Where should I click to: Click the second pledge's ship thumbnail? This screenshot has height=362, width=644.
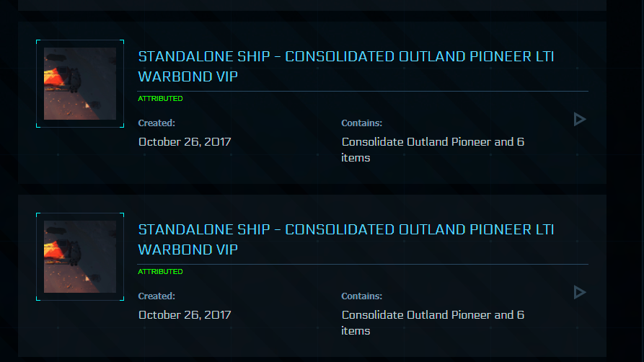[x=80, y=257]
